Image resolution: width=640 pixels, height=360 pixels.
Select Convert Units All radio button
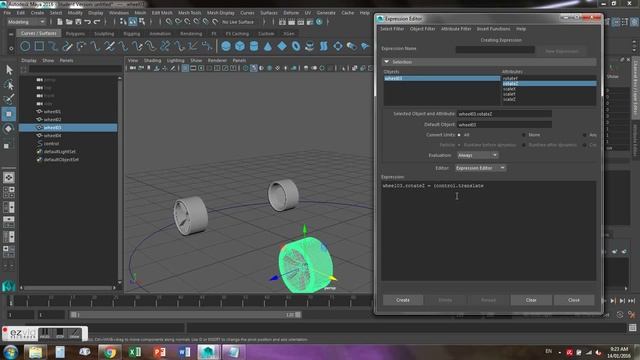[x=459, y=135]
